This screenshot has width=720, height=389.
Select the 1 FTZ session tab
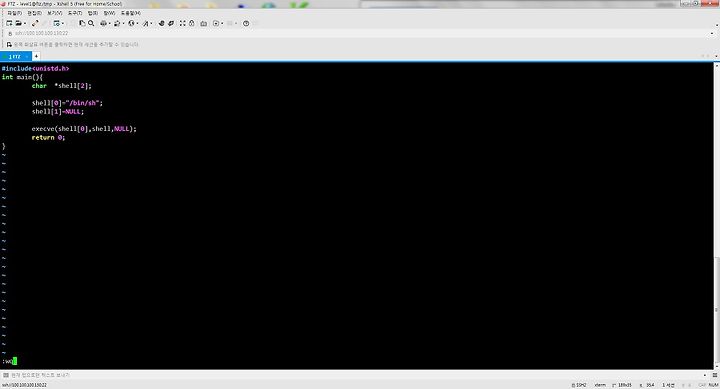click(16, 56)
